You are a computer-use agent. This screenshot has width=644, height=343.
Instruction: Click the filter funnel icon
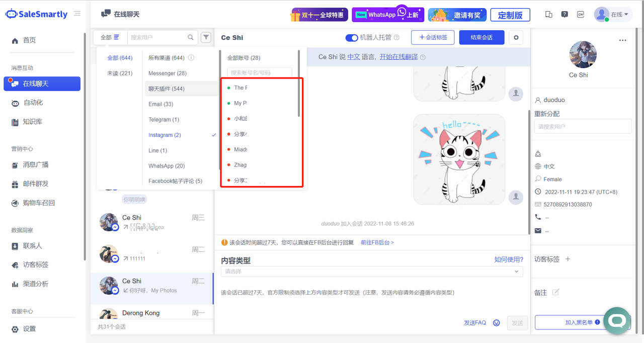206,37
